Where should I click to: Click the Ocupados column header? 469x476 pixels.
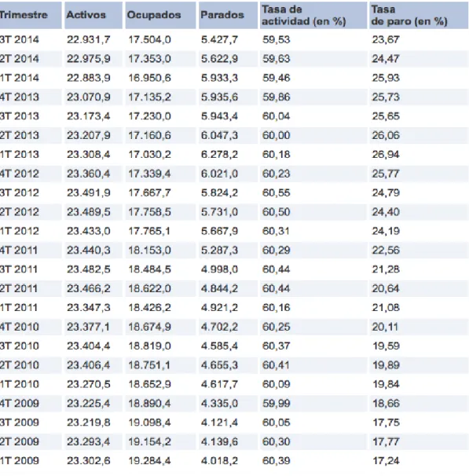click(154, 15)
